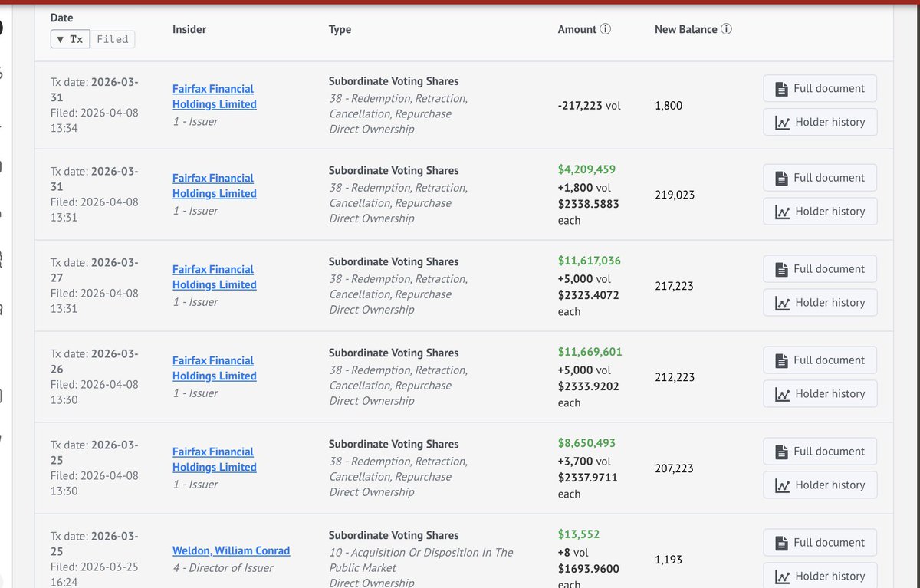Click the Filed: 2026-04-08 13:34 timestamp
The width and height of the screenshot is (920, 588).
point(94,120)
